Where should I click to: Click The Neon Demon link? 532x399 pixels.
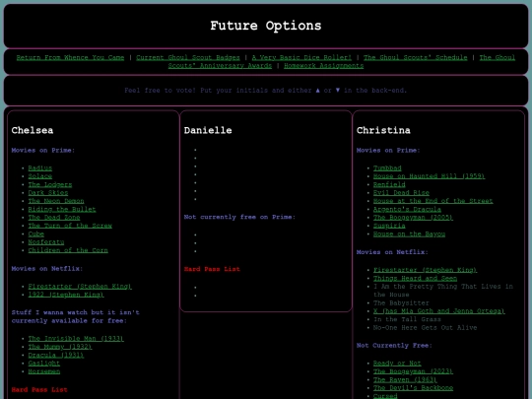pos(56,201)
